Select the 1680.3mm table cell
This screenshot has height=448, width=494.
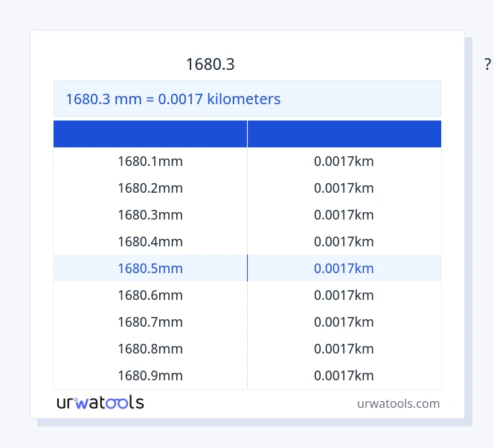point(150,215)
